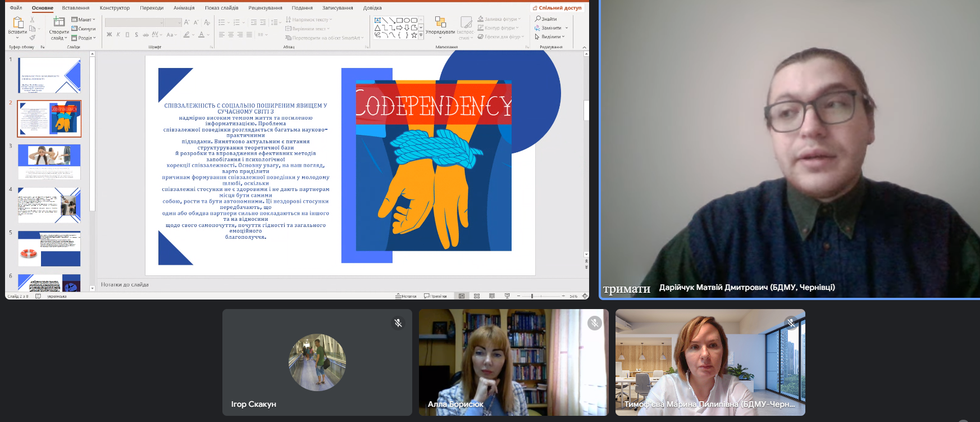Select the Right Arrow shape in gallery
Screen dimensions: 980x422
399,28
